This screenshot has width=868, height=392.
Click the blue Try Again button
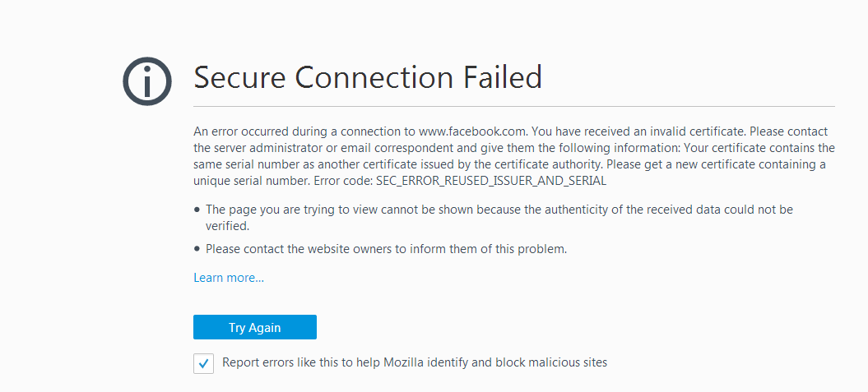(255, 327)
